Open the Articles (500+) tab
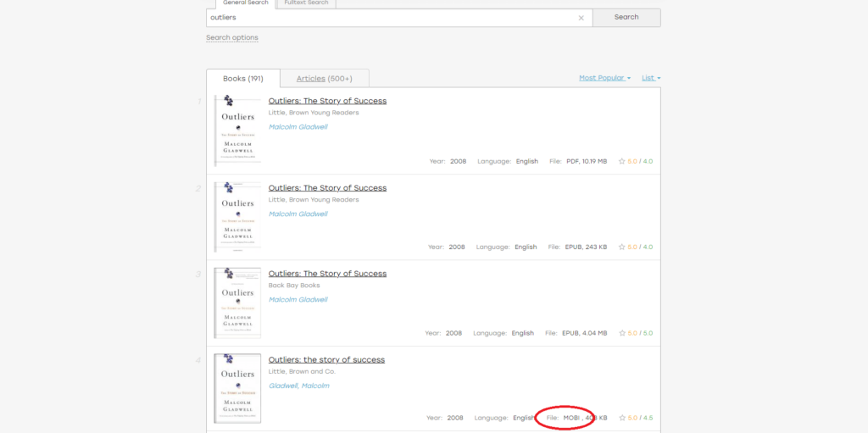 tap(325, 79)
